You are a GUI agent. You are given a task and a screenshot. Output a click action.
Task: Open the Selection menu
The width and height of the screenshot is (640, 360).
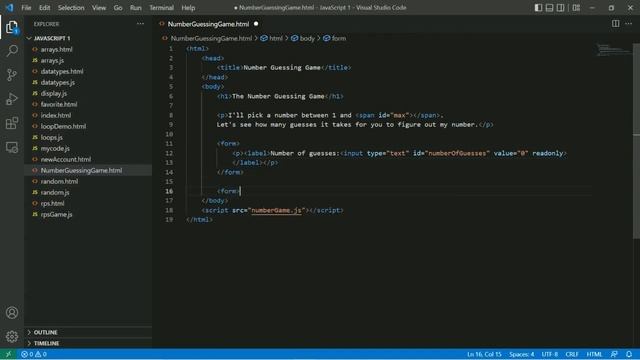click(x=71, y=8)
